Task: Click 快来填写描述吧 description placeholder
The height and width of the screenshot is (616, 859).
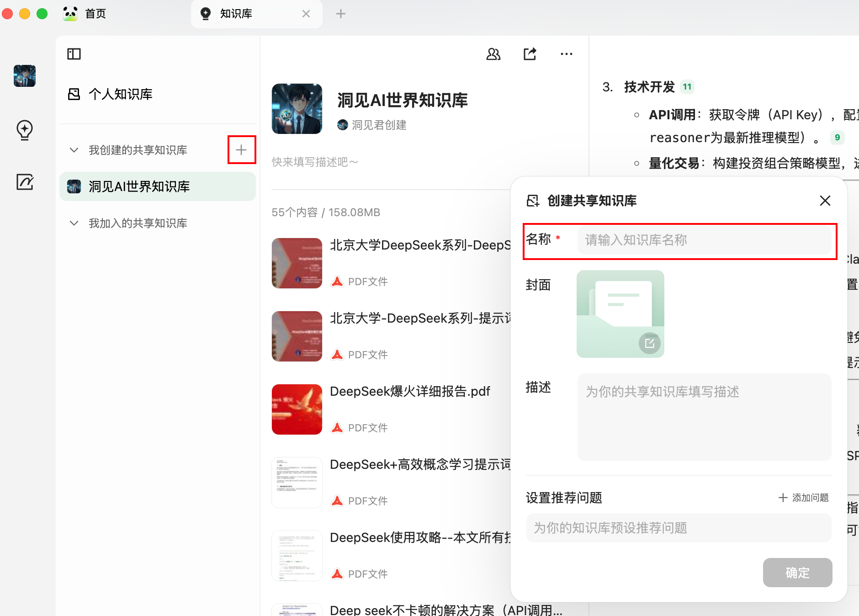Action: 315,162
